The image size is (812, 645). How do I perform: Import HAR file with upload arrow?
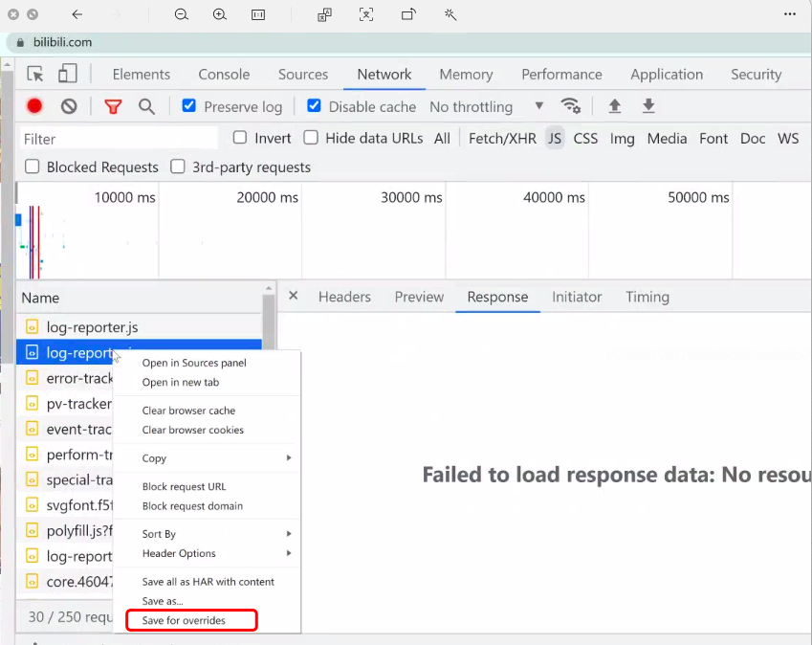(x=615, y=106)
